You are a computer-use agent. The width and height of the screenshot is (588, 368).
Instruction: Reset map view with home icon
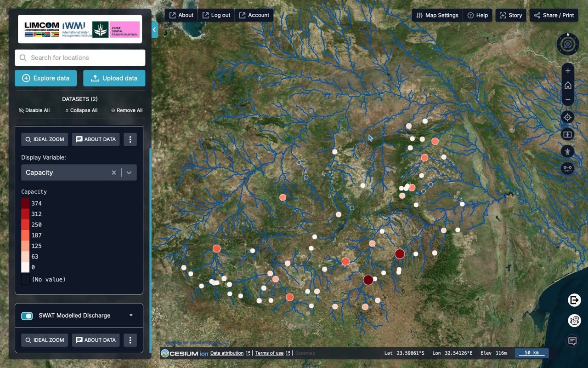pos(568,85)
